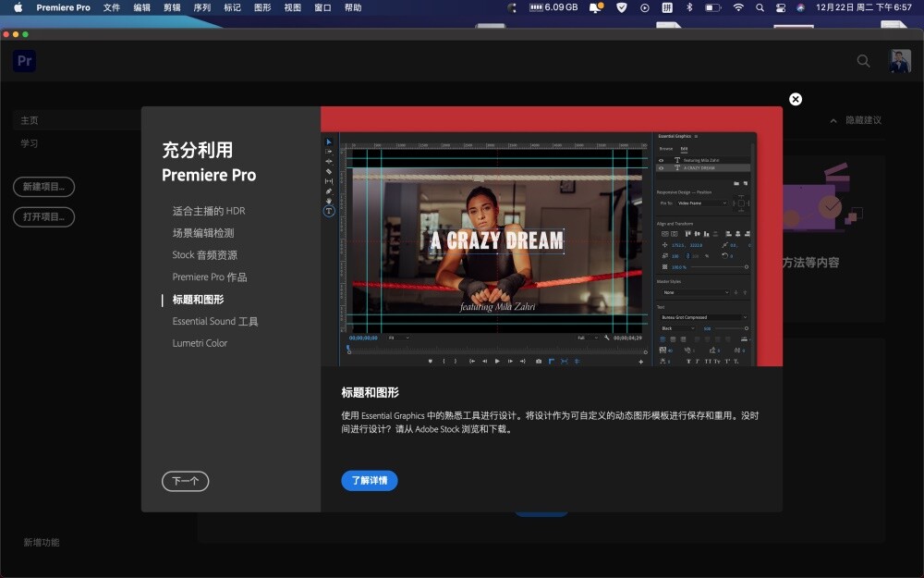This screenshot has height=578, width=924.
Task: Open the 文件 menu
Action: click(x=112, y=7)
